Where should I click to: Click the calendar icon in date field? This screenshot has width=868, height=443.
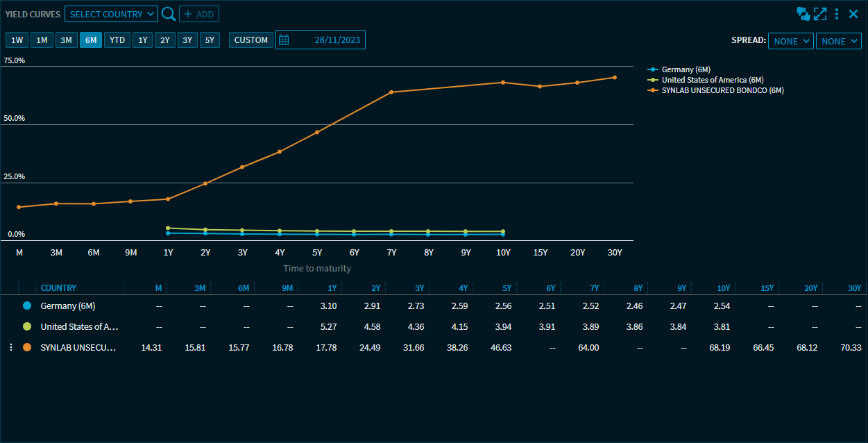point(284,40)
